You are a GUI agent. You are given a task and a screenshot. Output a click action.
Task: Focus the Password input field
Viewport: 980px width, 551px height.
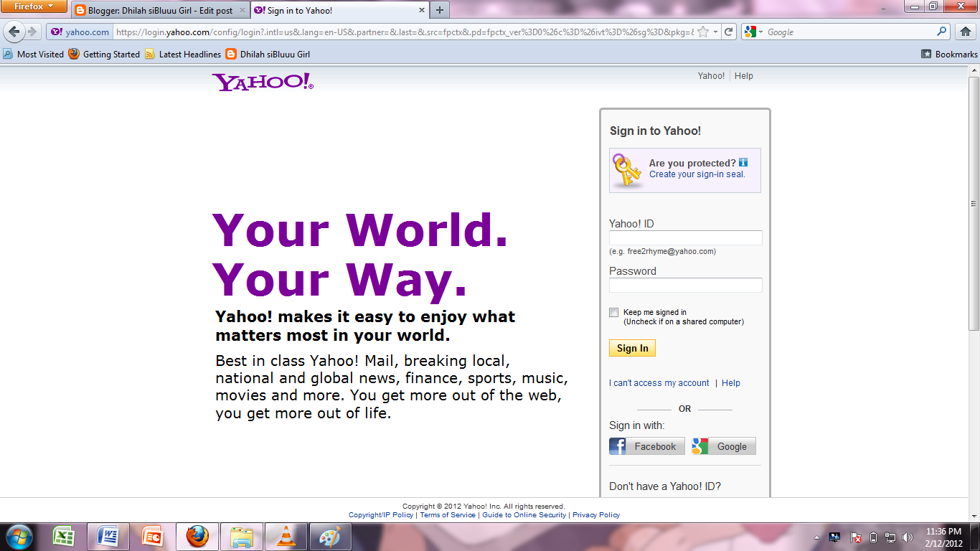click(x=685, y=286)
